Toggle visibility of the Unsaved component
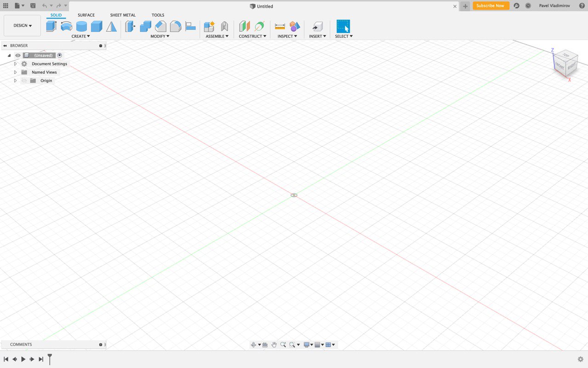This screenshot has width=588, height=368. [18, 55]
